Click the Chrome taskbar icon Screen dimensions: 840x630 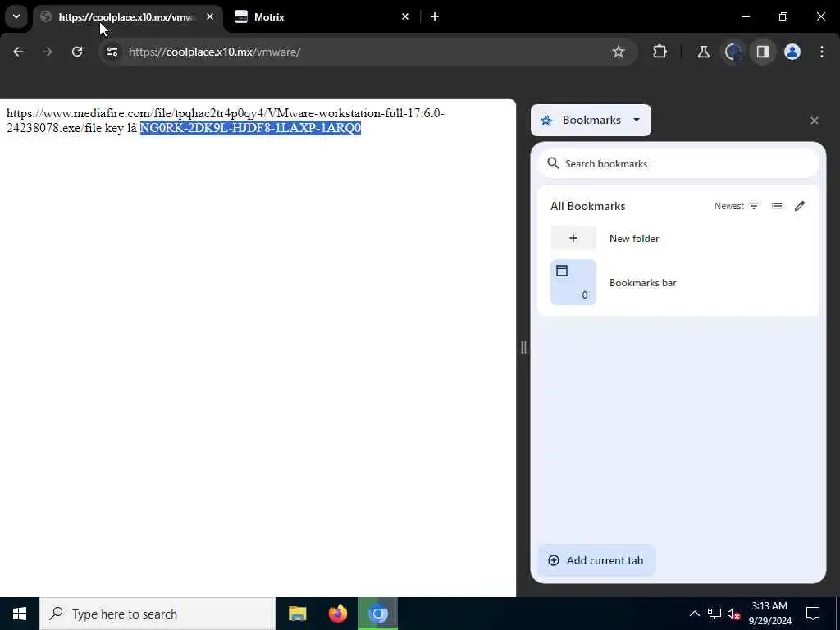point(378,614)
